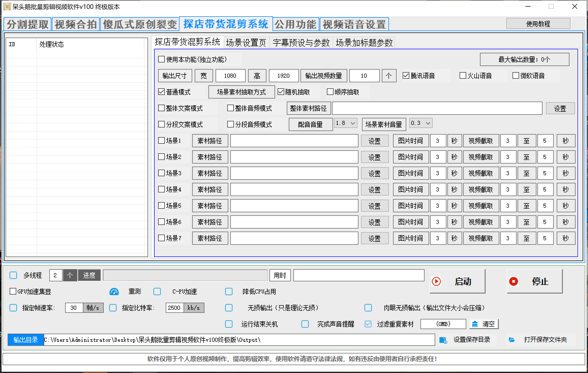588x373 pixels.
Task: Switch to the 视频合拍 main tab
Action: point(76,24)
